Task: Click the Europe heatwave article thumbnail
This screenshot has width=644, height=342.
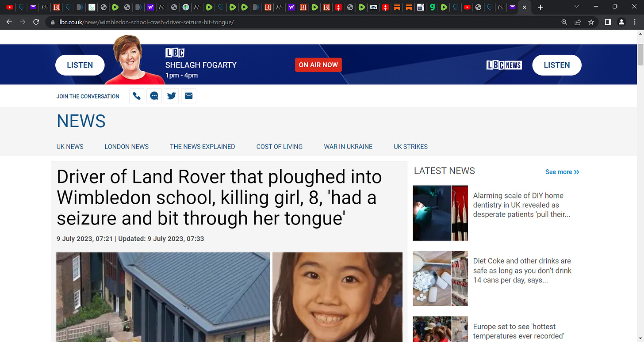Action: pos(440,329)
